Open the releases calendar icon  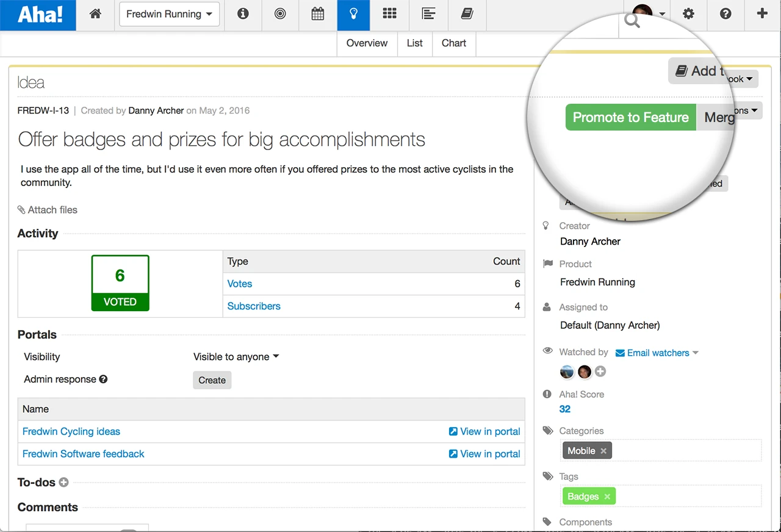317,14
